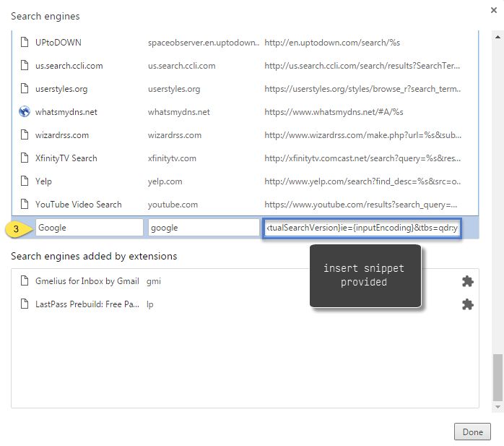Image resolution: width=504 pixels, height=446 pixels.
Task: Click the scrollbar up arrow
Action: click(x=498, y=37)
